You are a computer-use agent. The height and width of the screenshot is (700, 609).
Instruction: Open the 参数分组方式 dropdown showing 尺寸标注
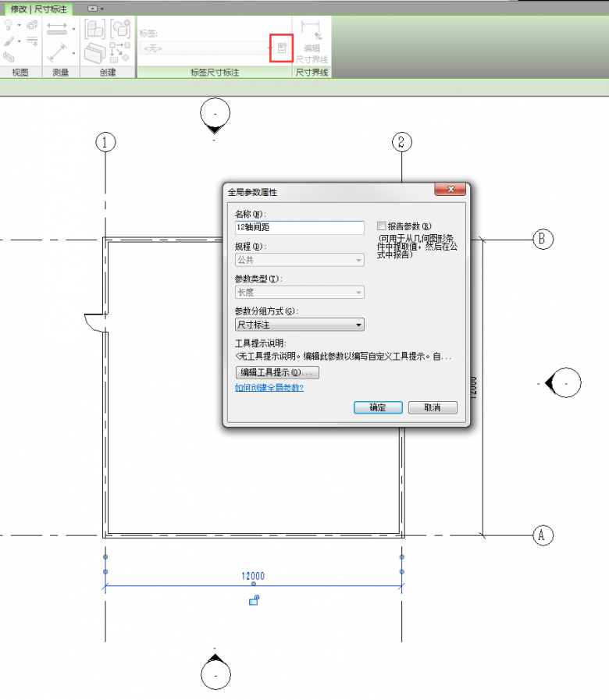tap(300, 325)
